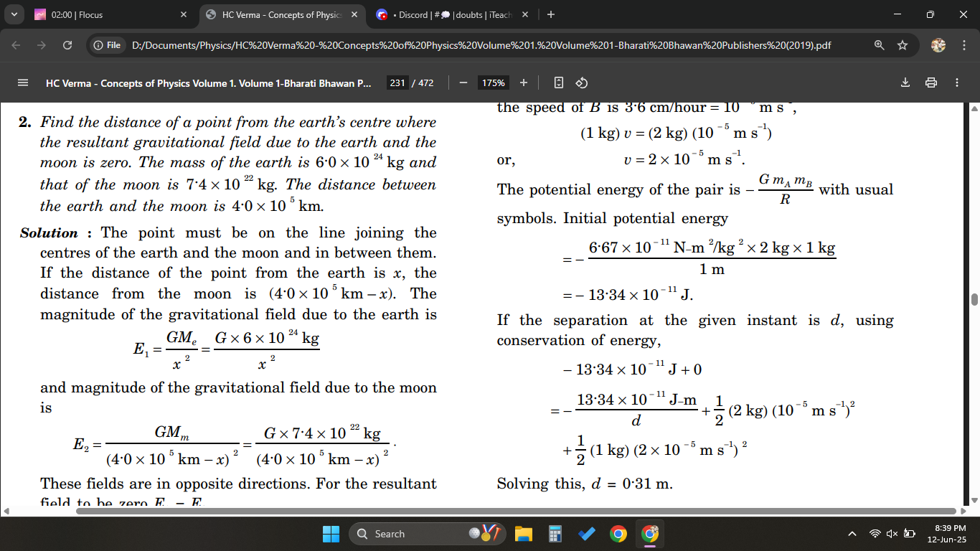Open the active Chrome icon with underline

click(x=650, y=534)
